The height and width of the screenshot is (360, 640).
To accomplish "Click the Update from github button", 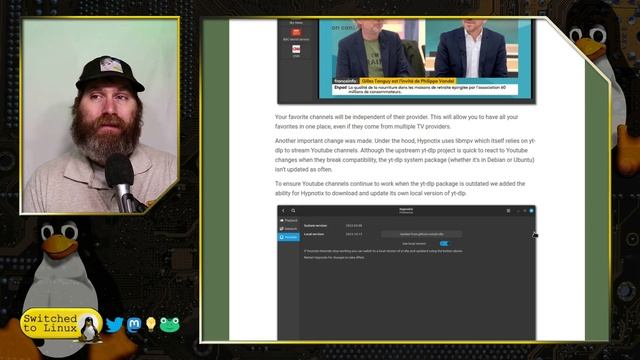I will [x=422, y=234].
